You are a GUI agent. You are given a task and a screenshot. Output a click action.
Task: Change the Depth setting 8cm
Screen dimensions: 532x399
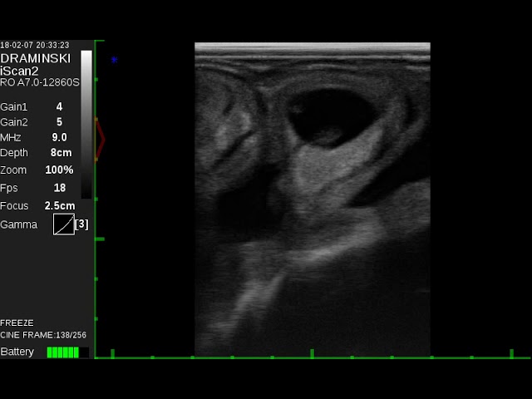(x=61, y=153)
